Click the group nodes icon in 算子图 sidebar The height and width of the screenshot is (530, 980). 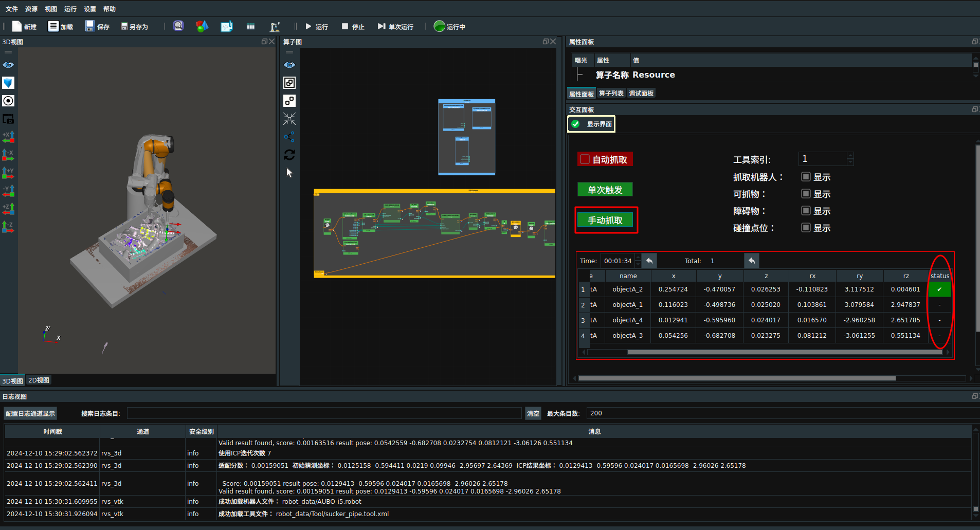coord(289,101)
